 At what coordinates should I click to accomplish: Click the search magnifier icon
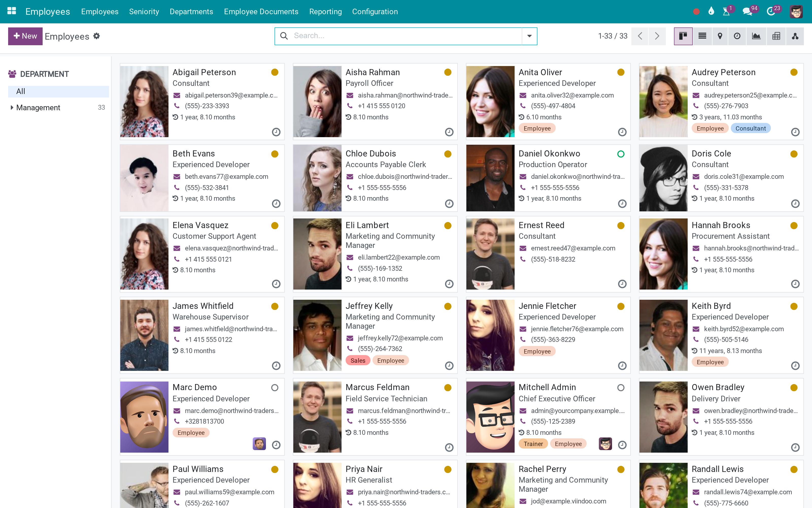[x=284, y=36]
